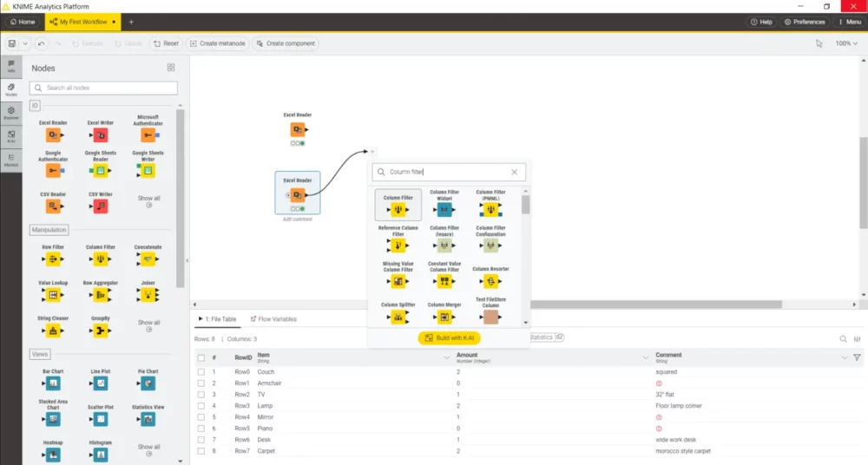Select the Column Filter node in search results
This screenshot has width=868, height=465.
(x=398, y=209)
